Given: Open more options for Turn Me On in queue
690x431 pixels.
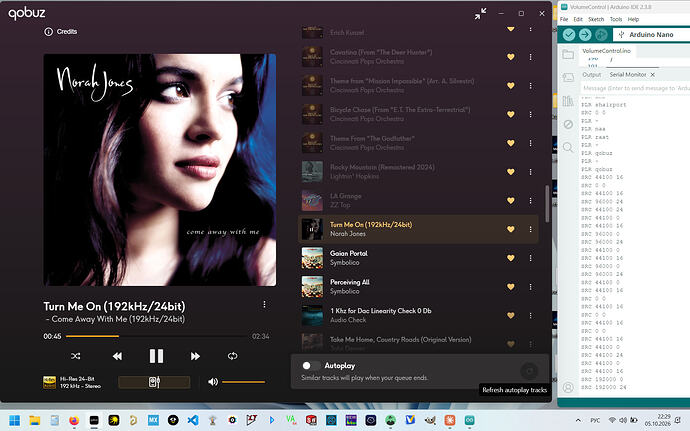Looking at the screenshot, I should 531,229.
